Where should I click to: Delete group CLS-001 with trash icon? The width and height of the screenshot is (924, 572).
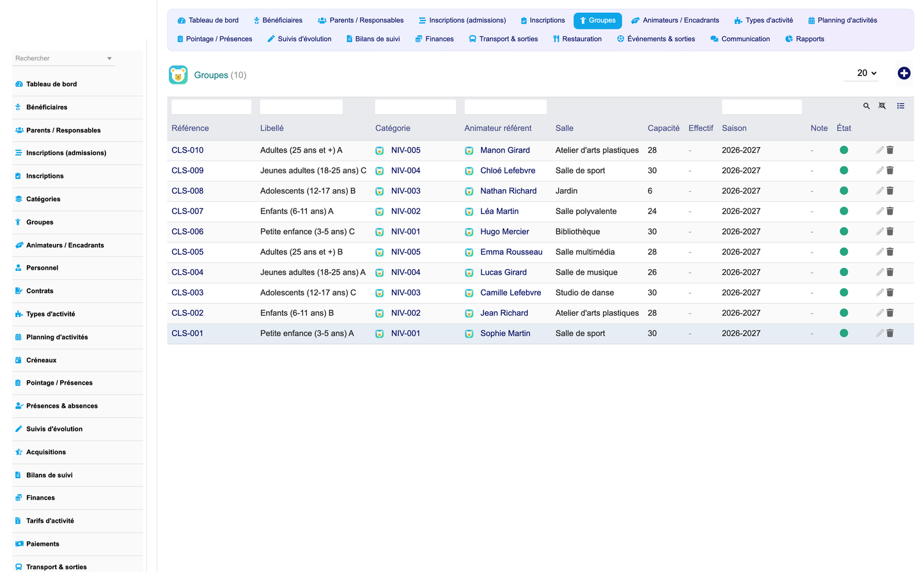(890, 333)
